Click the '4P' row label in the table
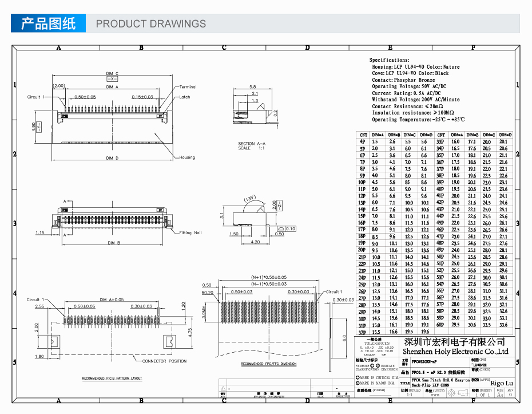 [x=362, y=141]
